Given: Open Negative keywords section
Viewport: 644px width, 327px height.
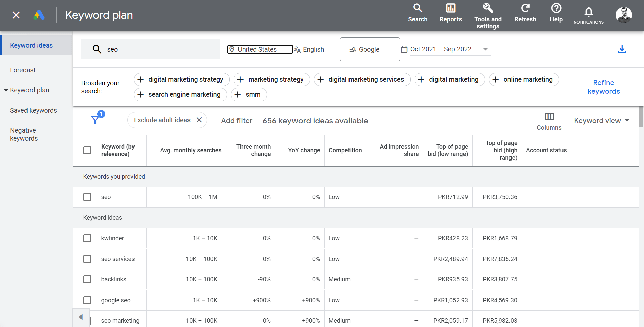Looking at the screenshot, I should click(24, 134).
